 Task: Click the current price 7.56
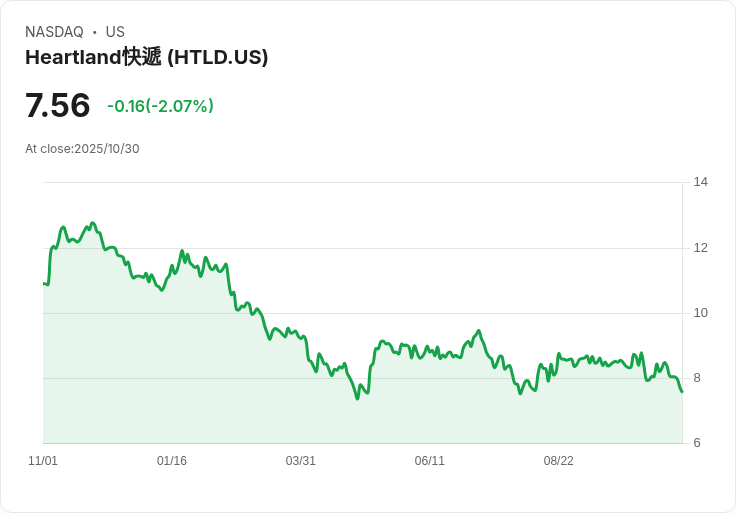pyautogui.click(x=57, y=105)
